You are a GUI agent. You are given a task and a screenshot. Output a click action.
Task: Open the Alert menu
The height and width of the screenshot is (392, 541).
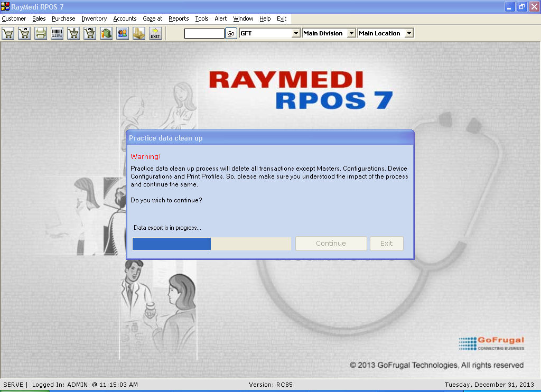[x=221, y=18]
